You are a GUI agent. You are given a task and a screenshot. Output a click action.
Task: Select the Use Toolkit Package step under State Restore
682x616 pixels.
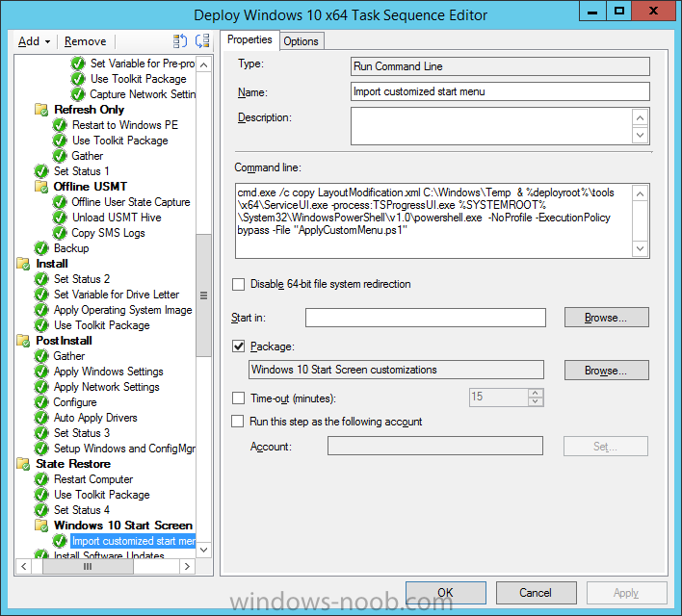pos(101,495)
